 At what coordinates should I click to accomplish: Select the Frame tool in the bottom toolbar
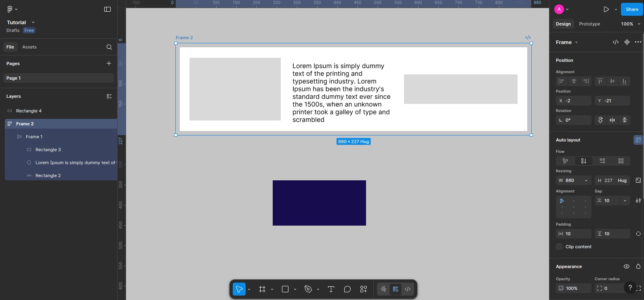(x=262, y=289)
